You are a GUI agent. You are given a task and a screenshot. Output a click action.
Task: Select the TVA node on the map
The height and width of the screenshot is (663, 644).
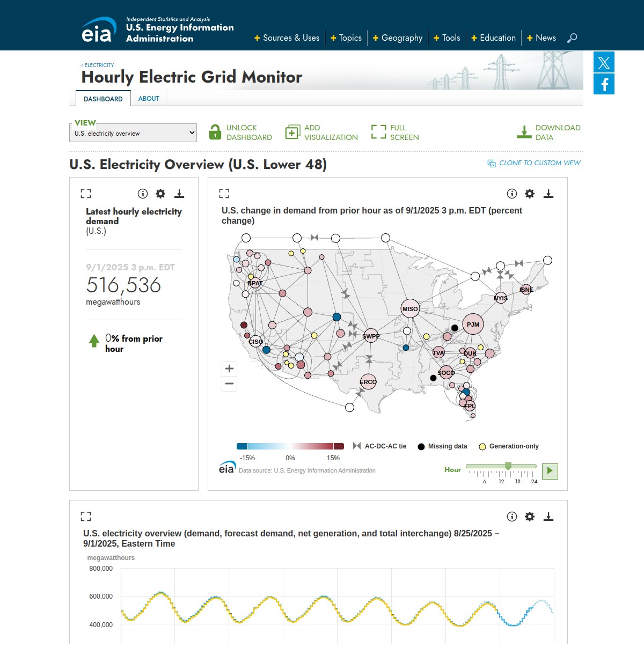(x=438, y=352)
